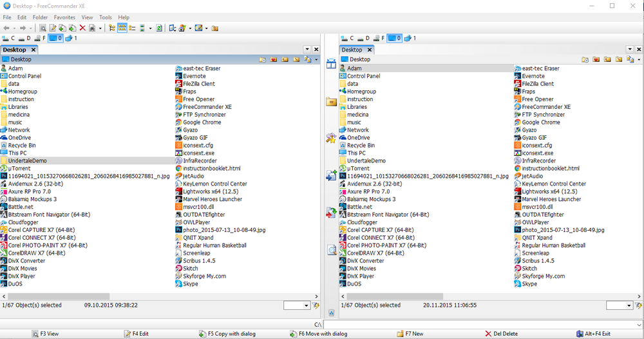The height and width of the screenshot is (339, 644).
Task: Click the red X Delete toolbar icon
Action: [x=82, y=28]
